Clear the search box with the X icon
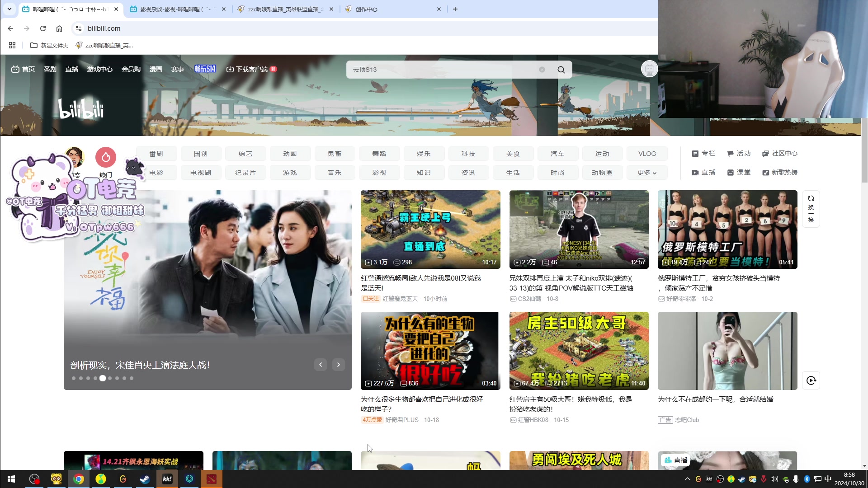Image resolution: width=868 pixels, height=488 pixels. (x=542, y=70)
